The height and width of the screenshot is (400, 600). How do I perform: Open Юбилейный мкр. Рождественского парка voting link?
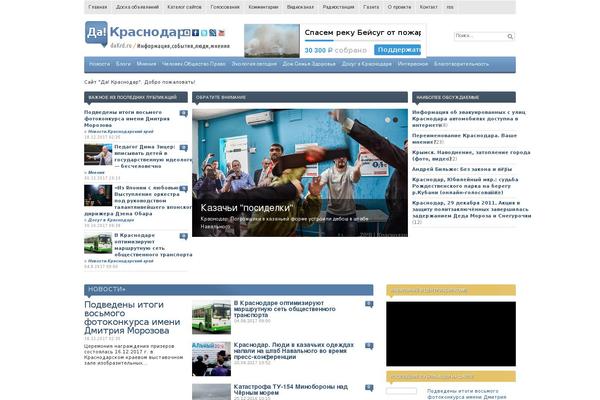pyautogui.click(x=465, y=186)
